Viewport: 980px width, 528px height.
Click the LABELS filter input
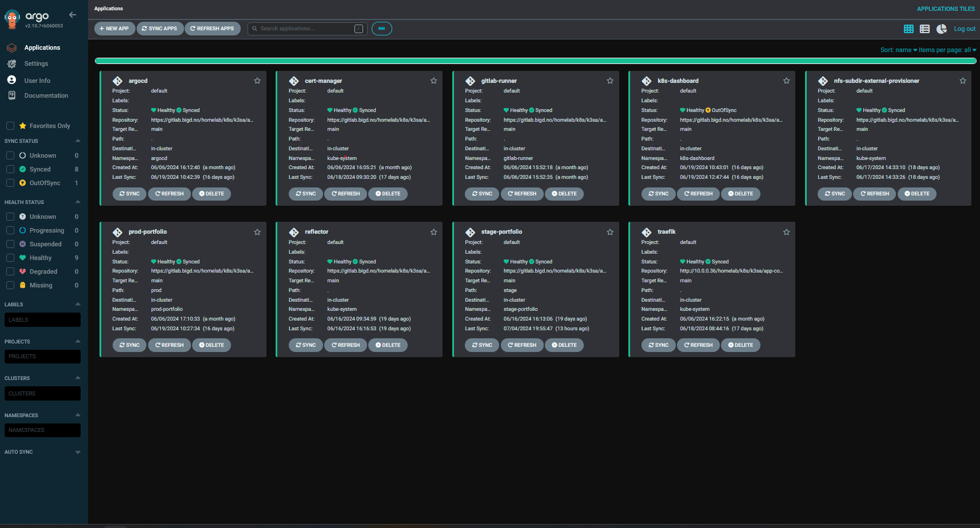42,319
